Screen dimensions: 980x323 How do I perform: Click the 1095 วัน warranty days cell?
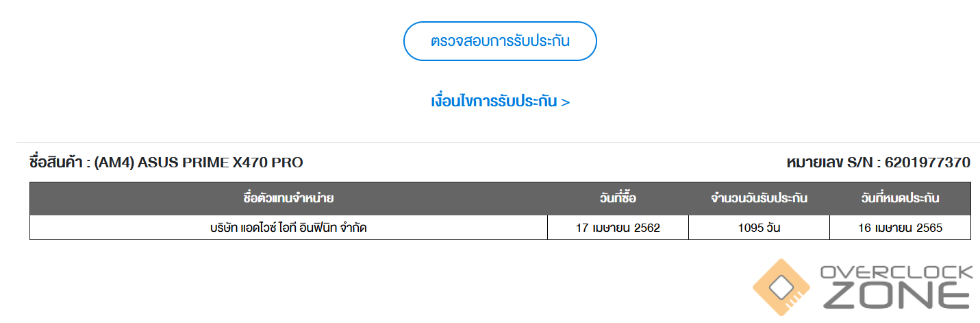pos(759,228)
